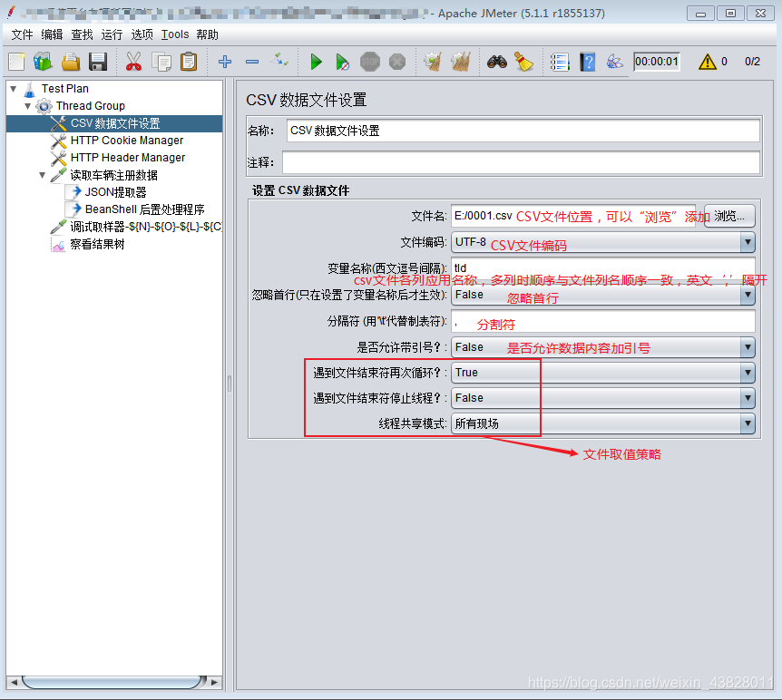Open the 编辑 menu
The width and height of the screenshot is (782, 700).
coord(52,34)
